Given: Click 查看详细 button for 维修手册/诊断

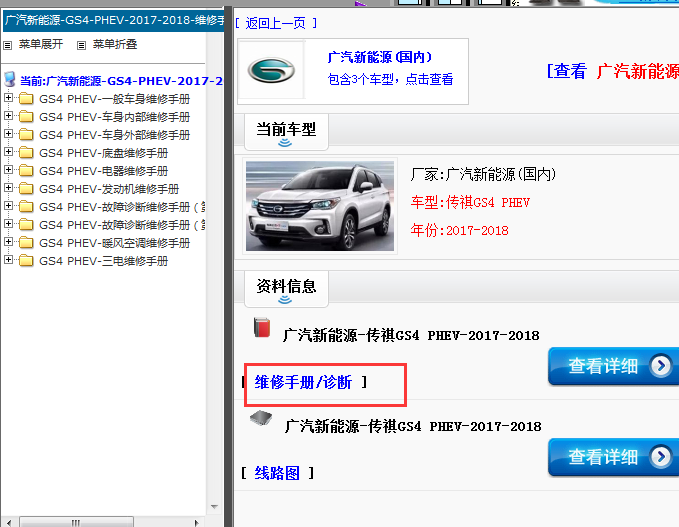Looking at the screenshot, I should (614, 366).
